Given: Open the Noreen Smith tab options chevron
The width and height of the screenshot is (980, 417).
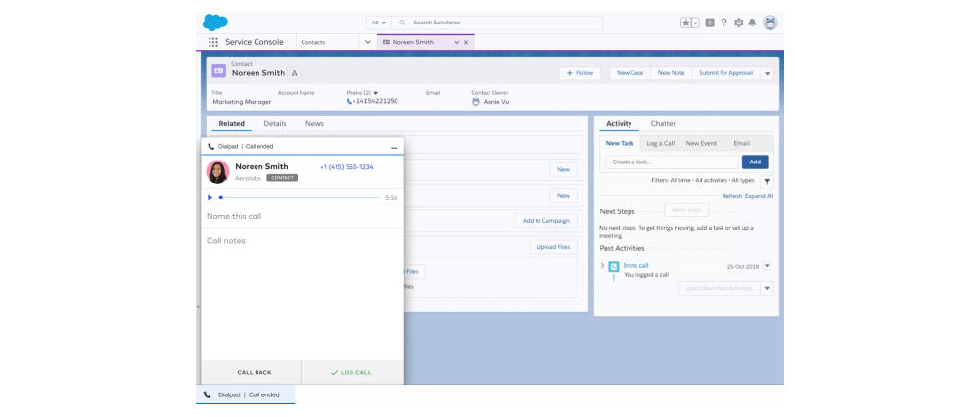Looking at the screenshot, I should tap(457, 42).
